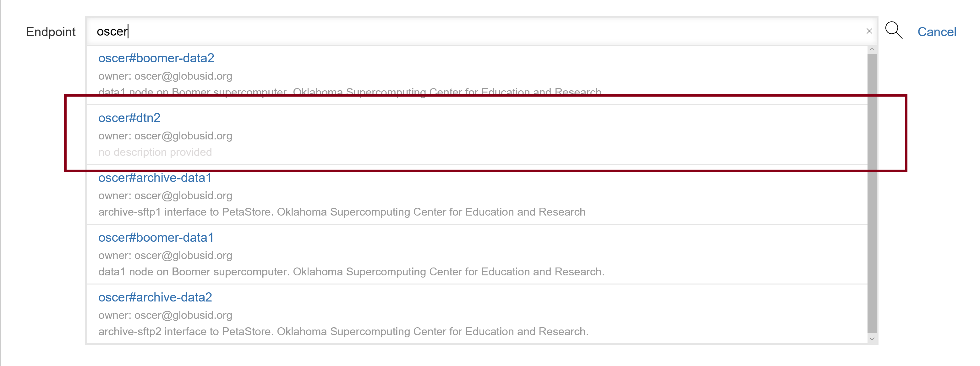Focus the Endpoint search input field
980x366 pixels.
tap(457, 31)
